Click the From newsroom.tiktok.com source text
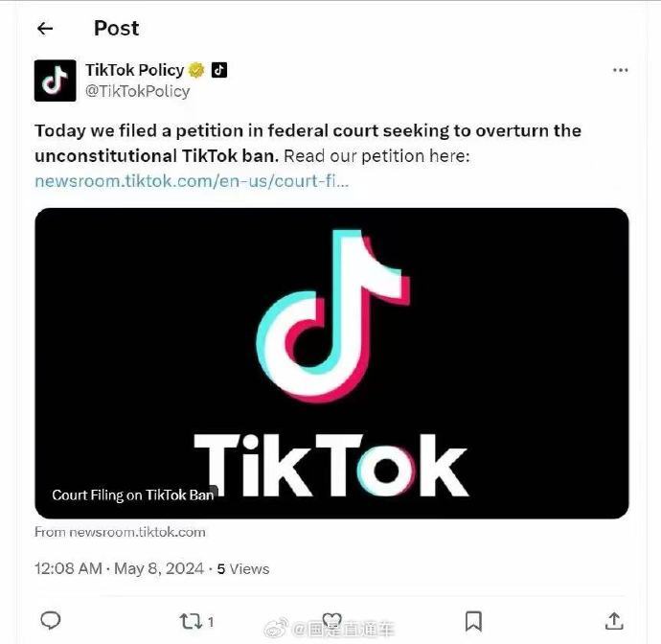 (x=120, y=532)
